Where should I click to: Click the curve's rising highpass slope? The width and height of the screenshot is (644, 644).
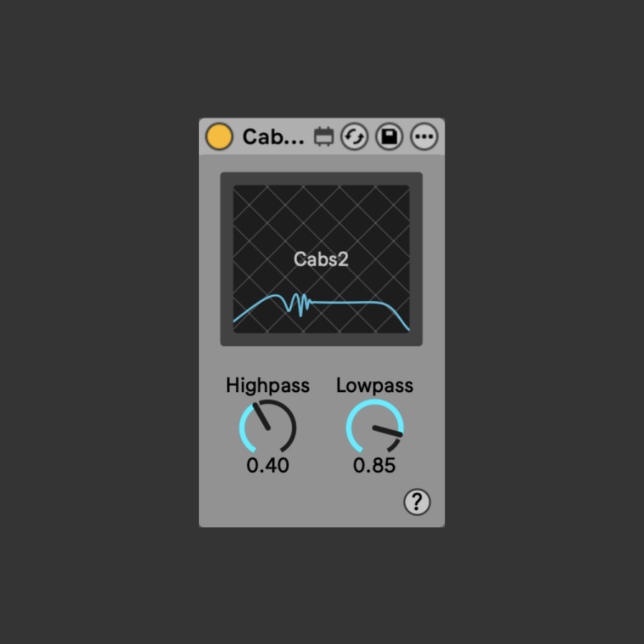point(251,309)
